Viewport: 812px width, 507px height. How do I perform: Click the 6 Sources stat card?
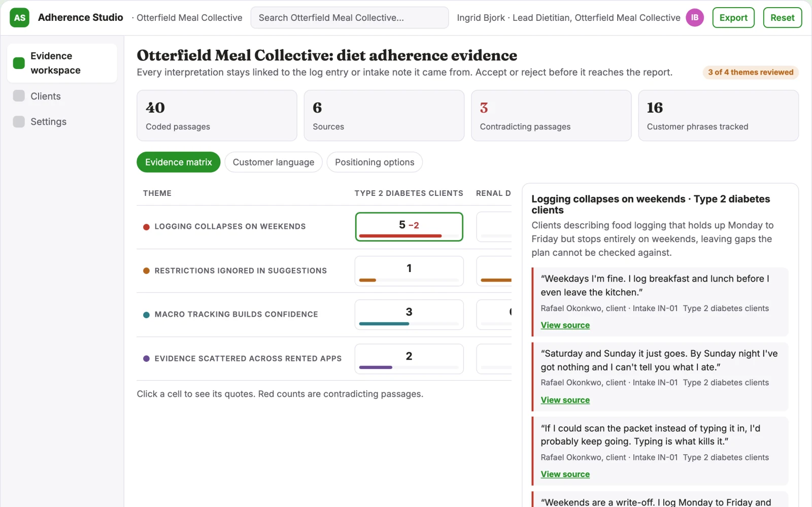tap(384, 116)
